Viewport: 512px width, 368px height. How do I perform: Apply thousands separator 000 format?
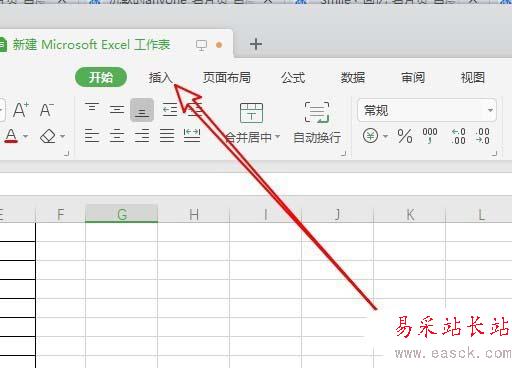coord(430,135)
